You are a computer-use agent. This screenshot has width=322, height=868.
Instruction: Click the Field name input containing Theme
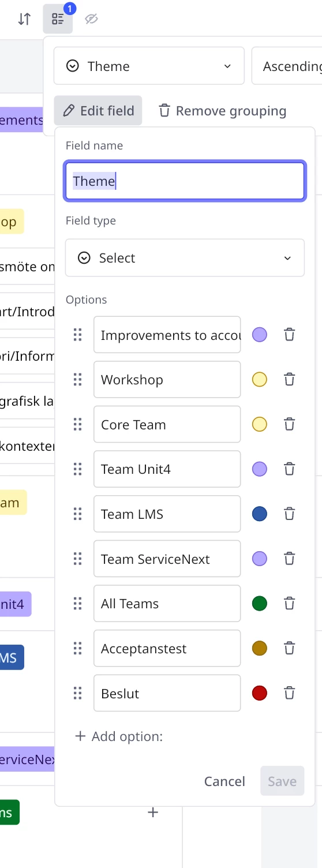185,181
